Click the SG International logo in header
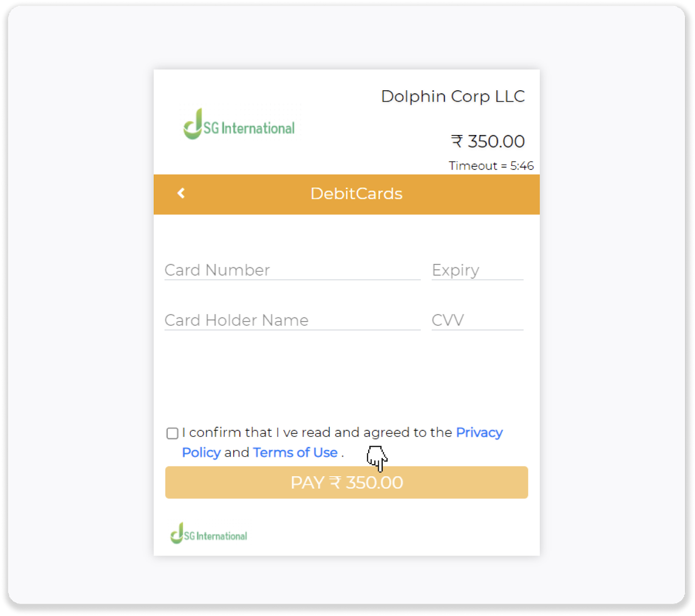The image size is (695, 616). point(239,124)
